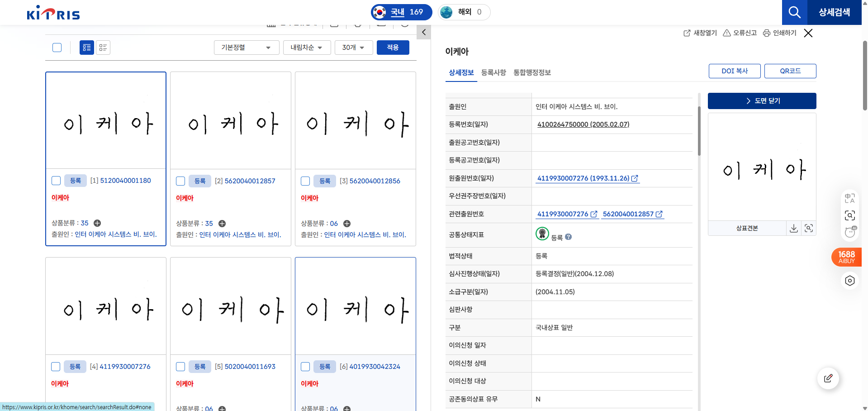Expand 상품분류 06 plus on result [5]

click(222, 408)
